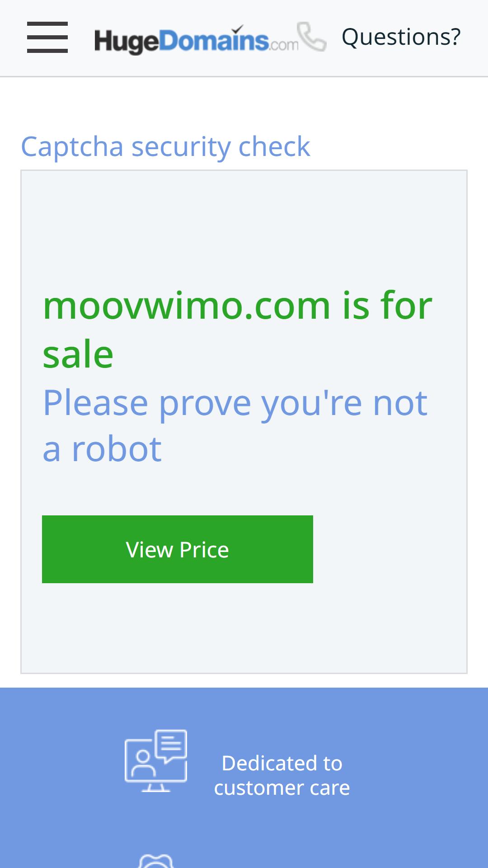Click the Captcha security check heading
This screenshot has height=868, width=488.
click(x=165, y=146)
